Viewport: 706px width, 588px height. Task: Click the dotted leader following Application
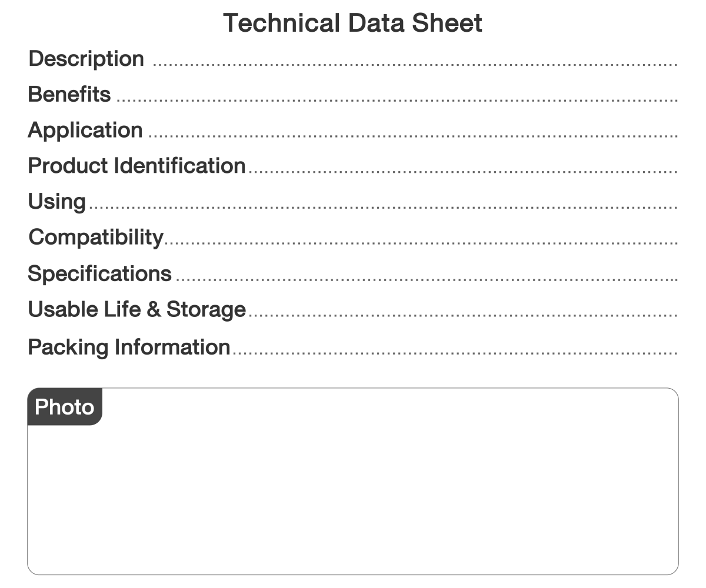[x=412, y=135]
